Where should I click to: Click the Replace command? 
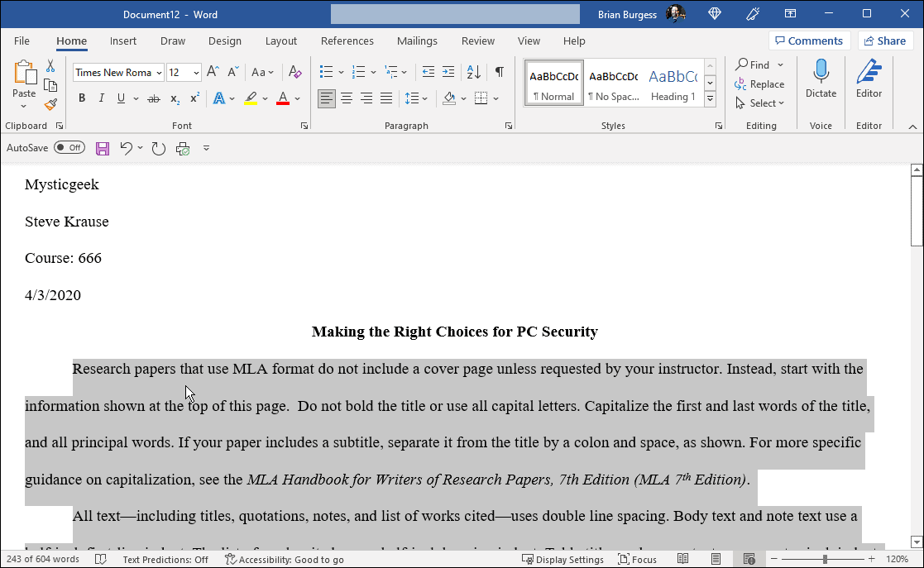(x=760, y=84)
